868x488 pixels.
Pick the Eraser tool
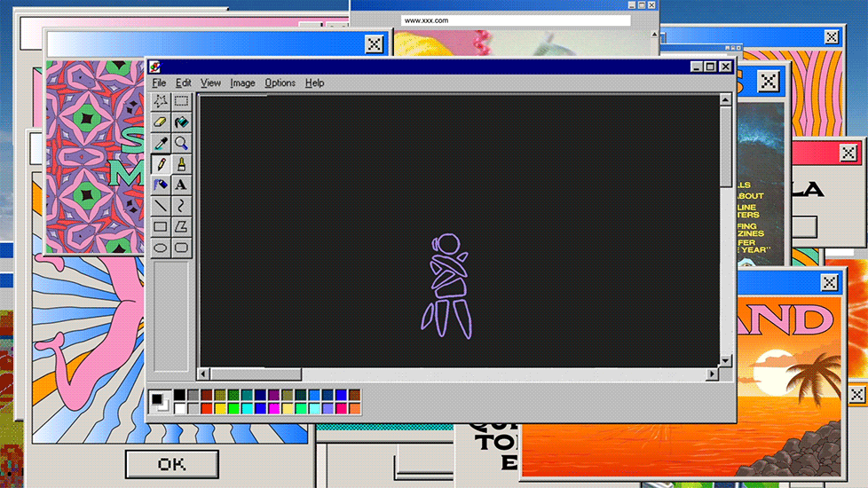point(161,122)
